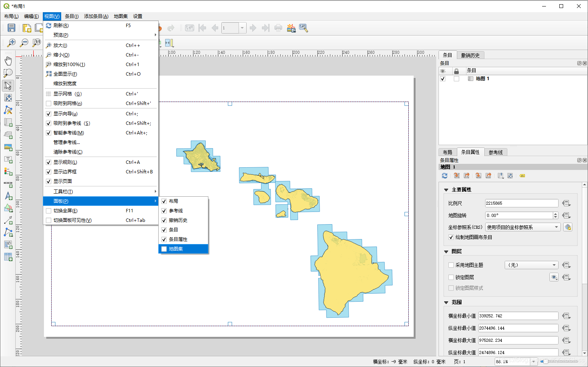588x367 pixels.
Task: Select the Add HTML frame tool
Action: pyautogui.click(x=8, y=245)
